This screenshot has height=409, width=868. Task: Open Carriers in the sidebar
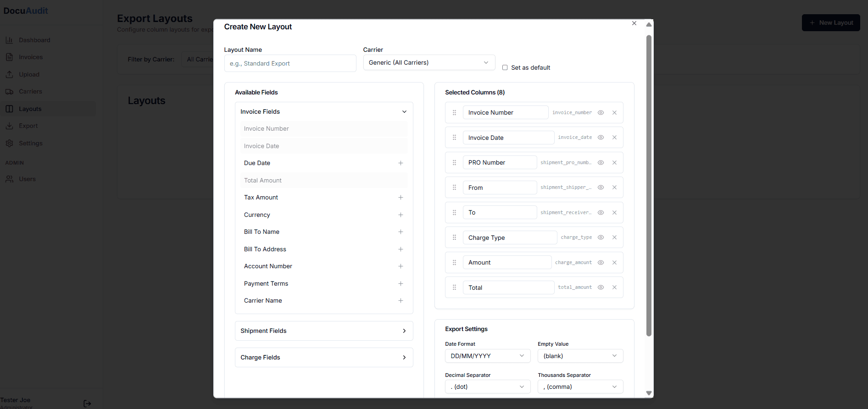[48, 92]
